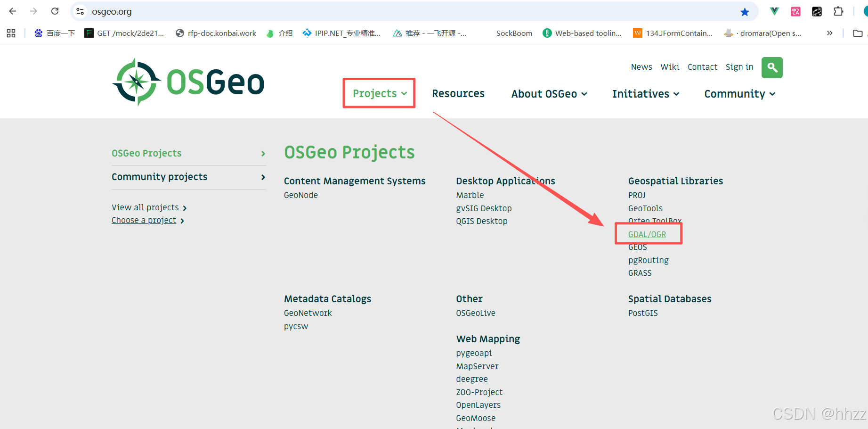The height and width of the screenshot is (429, 868).
Task: Open the pycsw project link
Action: [x=296, y=326]
